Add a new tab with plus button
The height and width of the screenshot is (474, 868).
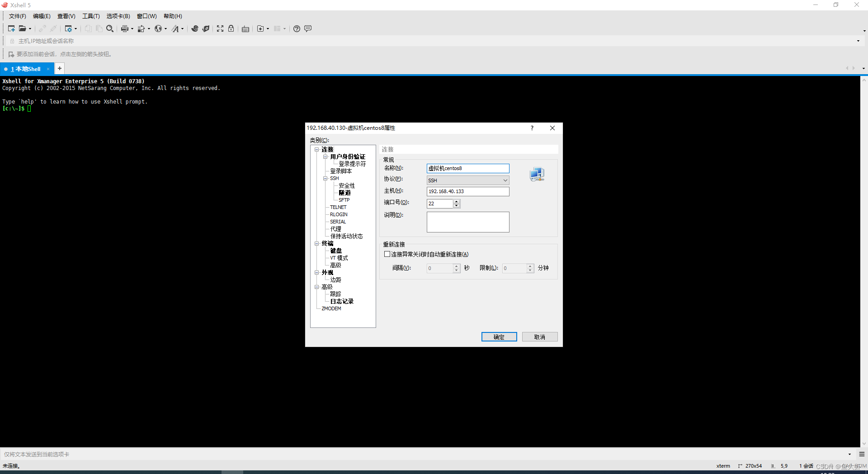(59, 68)
